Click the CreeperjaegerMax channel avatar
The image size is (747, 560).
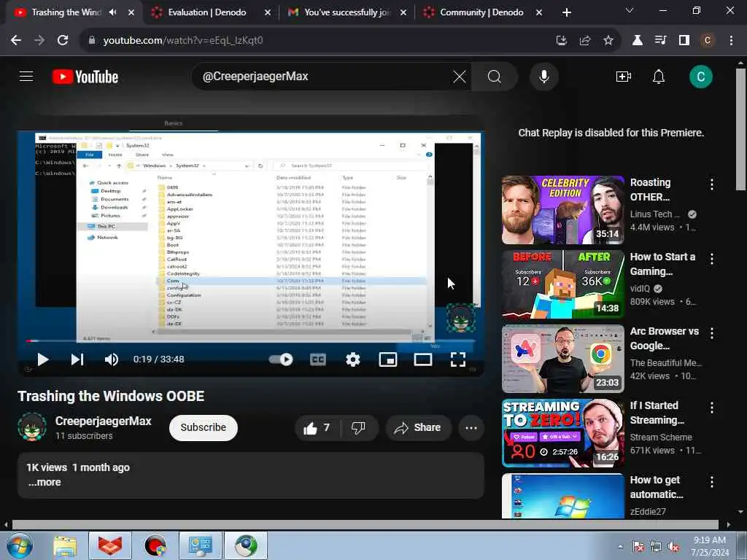pyautogui.click(x=32, y=427)
